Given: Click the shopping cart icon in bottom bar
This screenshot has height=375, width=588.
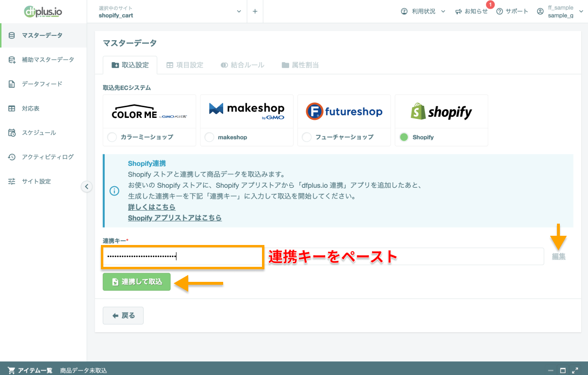Looking at the screenshot, I should (x=11, y=370).
